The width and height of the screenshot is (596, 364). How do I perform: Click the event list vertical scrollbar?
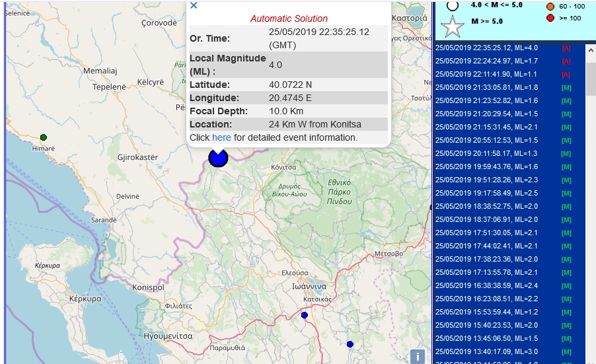pyautogui.click(x=591, y=198)
